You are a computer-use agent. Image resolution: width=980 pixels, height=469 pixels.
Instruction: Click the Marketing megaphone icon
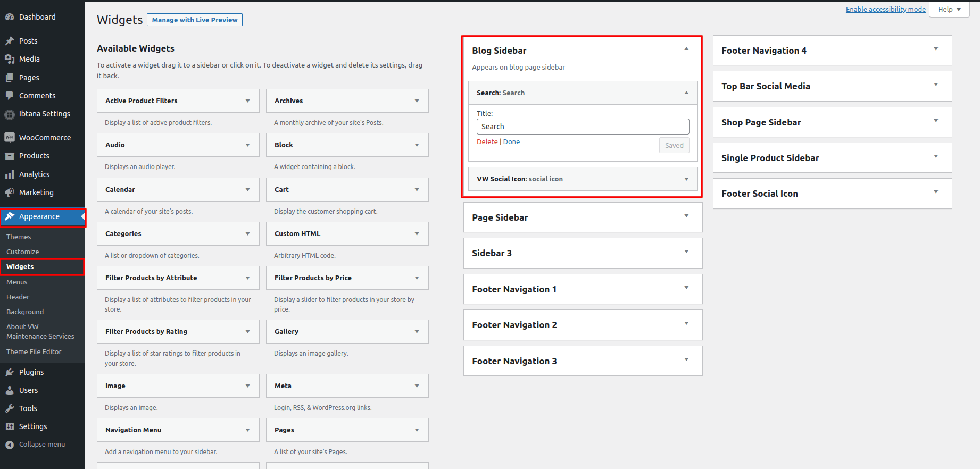coord(10,192)
